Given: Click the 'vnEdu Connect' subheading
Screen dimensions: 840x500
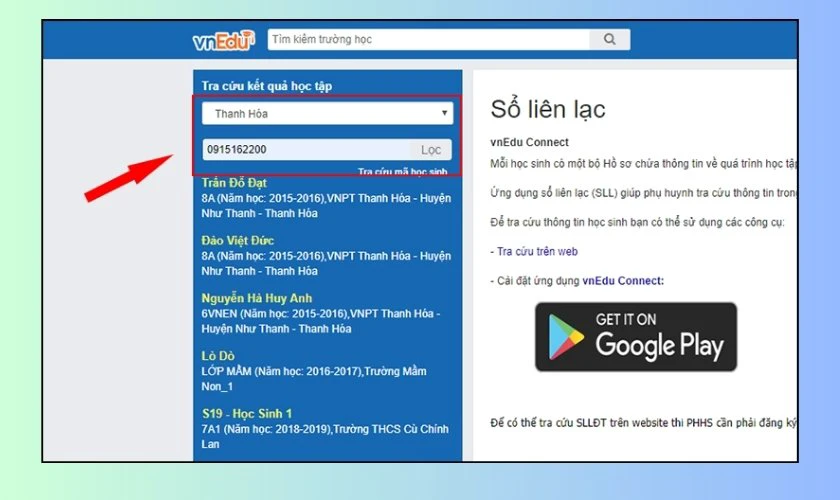Looking at the screenshot, I should pyautogui.click(x=529, y=142).
